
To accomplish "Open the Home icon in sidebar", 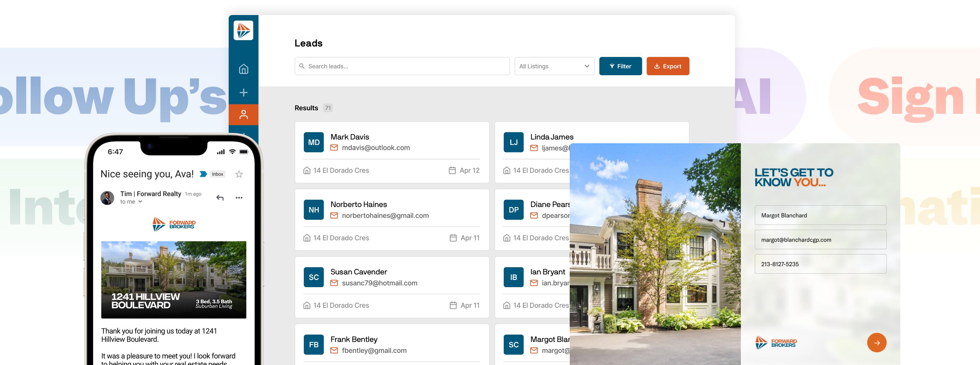I will (243, 69).
